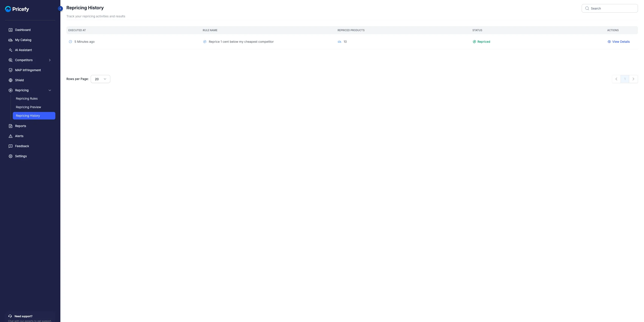Click the rule icon beside Reprice 1 cent

[205, 42]
